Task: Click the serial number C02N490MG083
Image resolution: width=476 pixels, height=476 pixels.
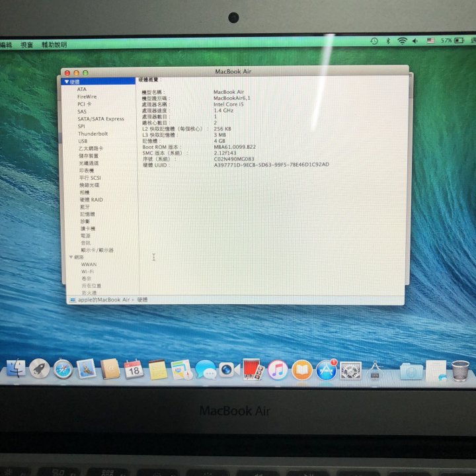Action: 234,159
